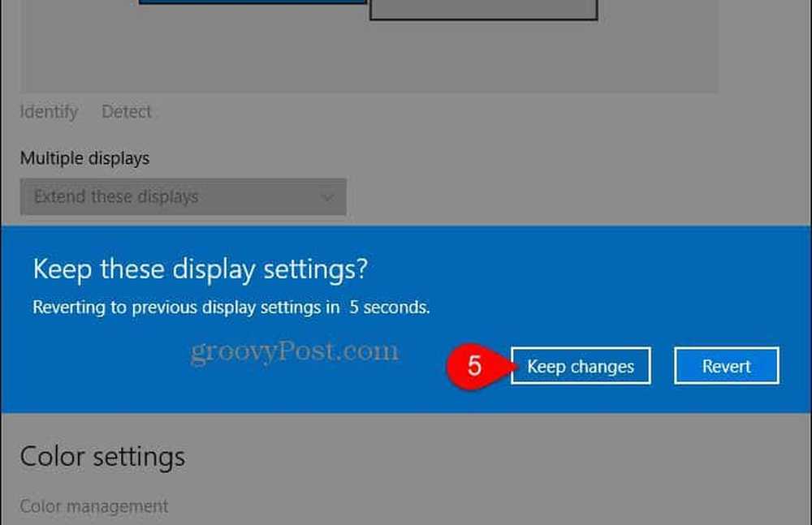Viewport: 812px width, 525px height.
Task: Select the gray monitor rectangle
Action: coord(483,9)
